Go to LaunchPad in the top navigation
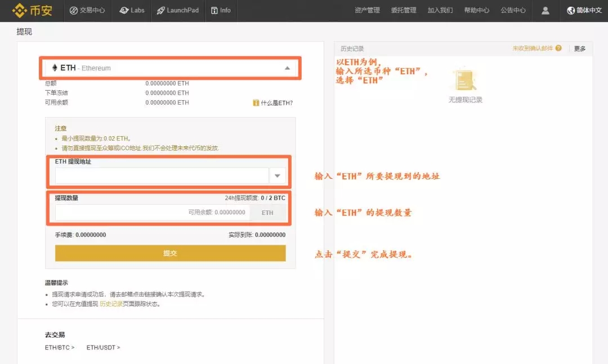Viewport: 608px width, 364px height. [x=177, y=11]
